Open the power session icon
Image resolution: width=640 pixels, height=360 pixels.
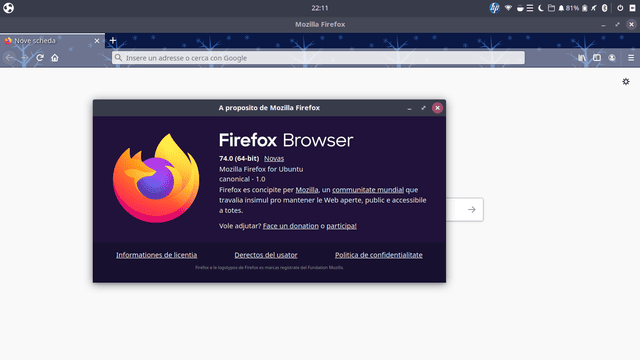coord(620,8)
